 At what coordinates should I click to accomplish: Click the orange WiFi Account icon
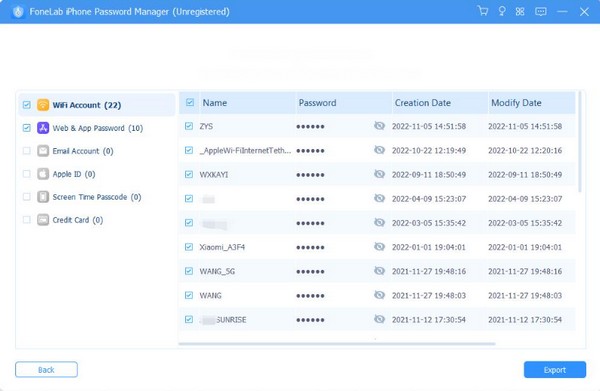tap(43, 104)
